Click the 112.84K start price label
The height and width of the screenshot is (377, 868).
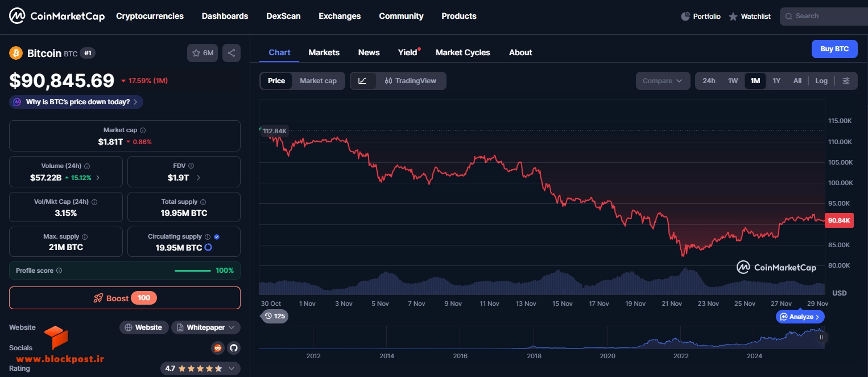tap(274, 131)
